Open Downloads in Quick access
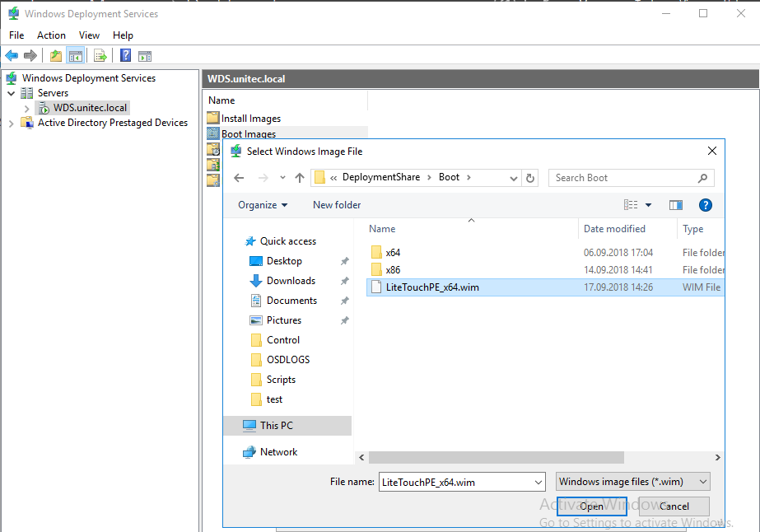This screenshot has height=532, width=760. (291, 281)
